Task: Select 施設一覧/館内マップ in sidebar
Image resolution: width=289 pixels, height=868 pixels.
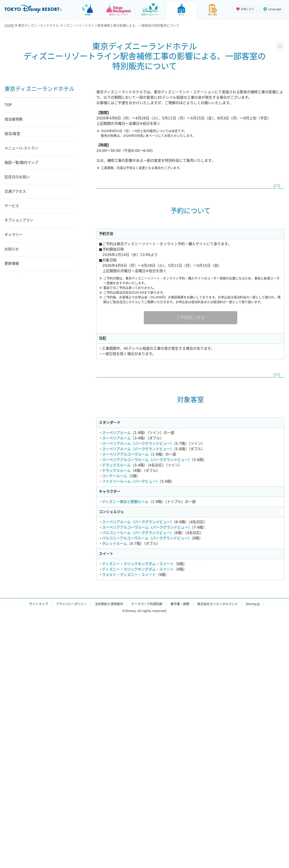Action: 39,163
